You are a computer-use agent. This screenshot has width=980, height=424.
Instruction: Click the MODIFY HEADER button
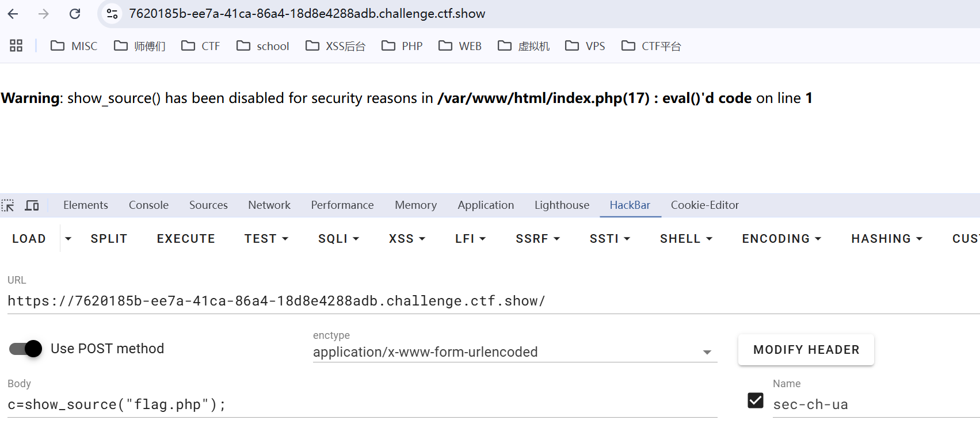[x=806, y=350]
